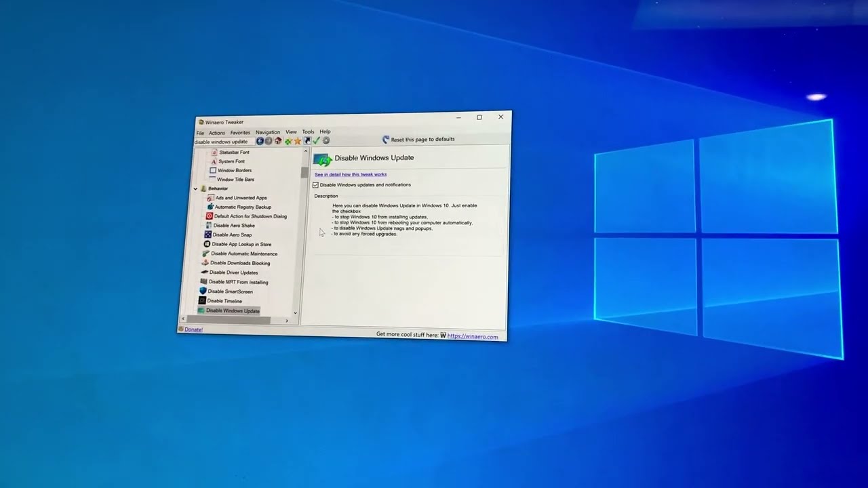The height and width of the screenshot is (488, 868).
Task: Open See in detail how this tweak works
Action: (x=351, y=174)
